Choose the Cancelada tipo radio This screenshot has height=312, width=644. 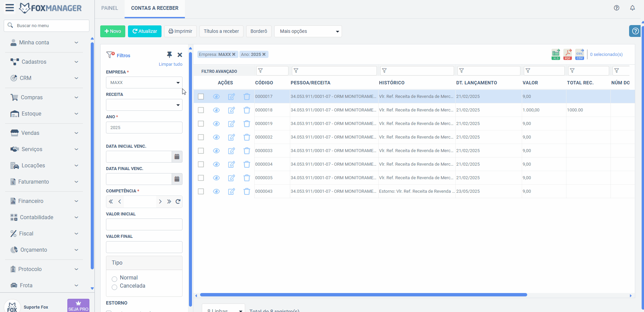[x=114, y=287]
